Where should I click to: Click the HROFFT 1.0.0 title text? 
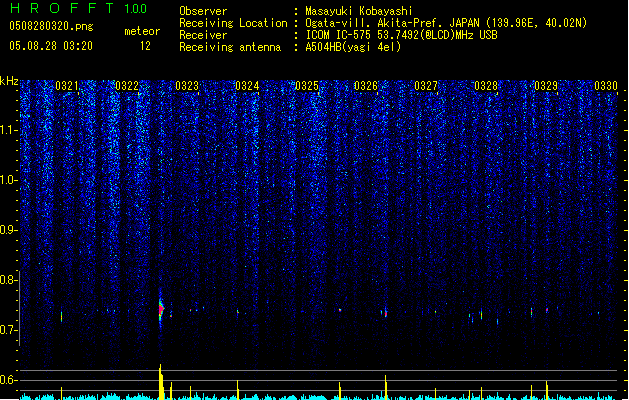click(x=79, y=8)
